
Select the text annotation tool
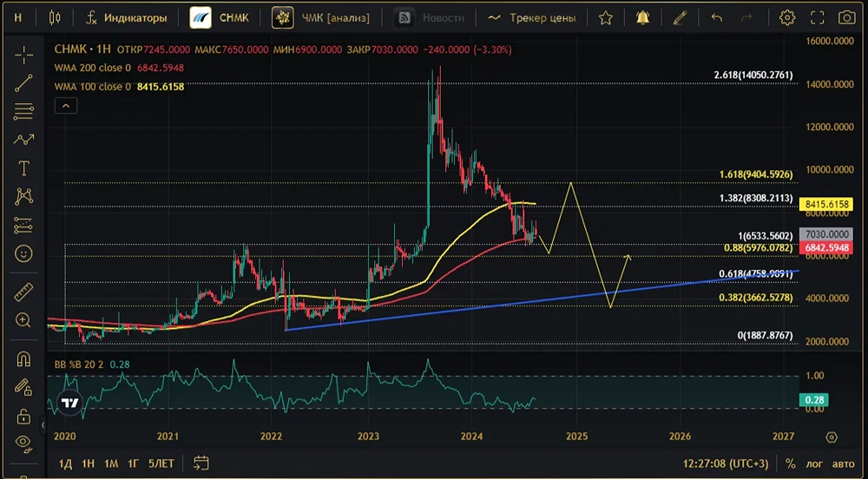coord(23,167)
